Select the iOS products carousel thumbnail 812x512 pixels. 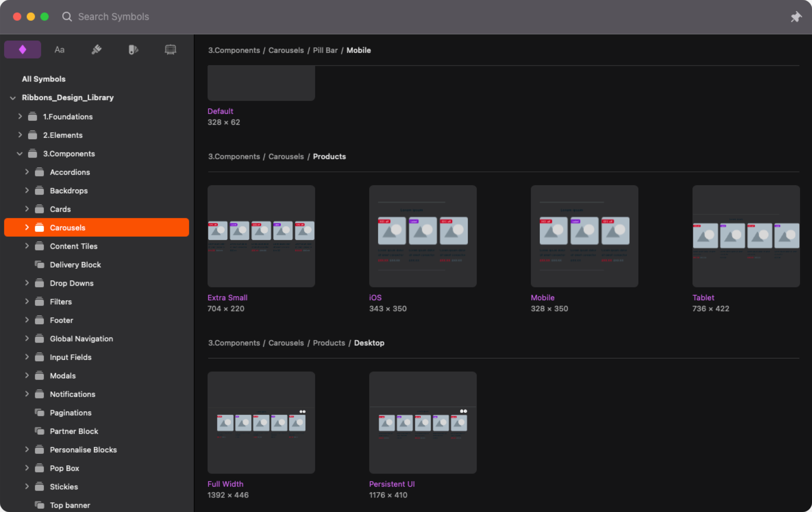[423, 236]
